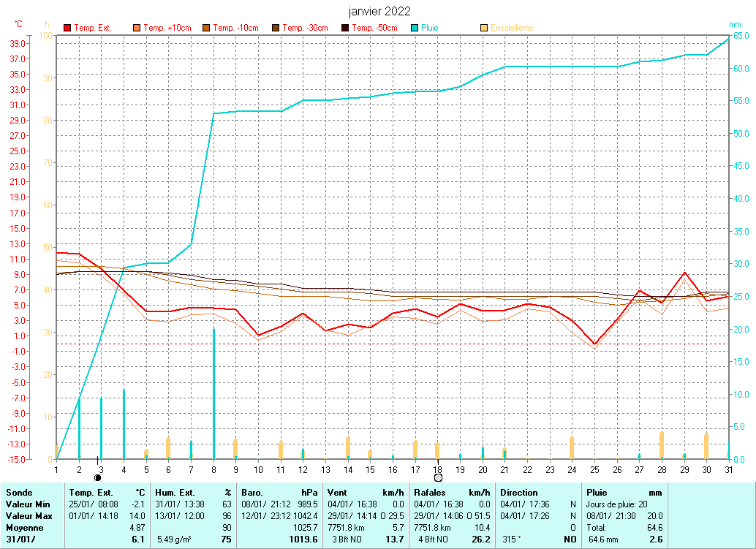Click the red Temp. Ext. legend swatch
The height and width of the screenshot is (549, 756).
click(68, 28)
